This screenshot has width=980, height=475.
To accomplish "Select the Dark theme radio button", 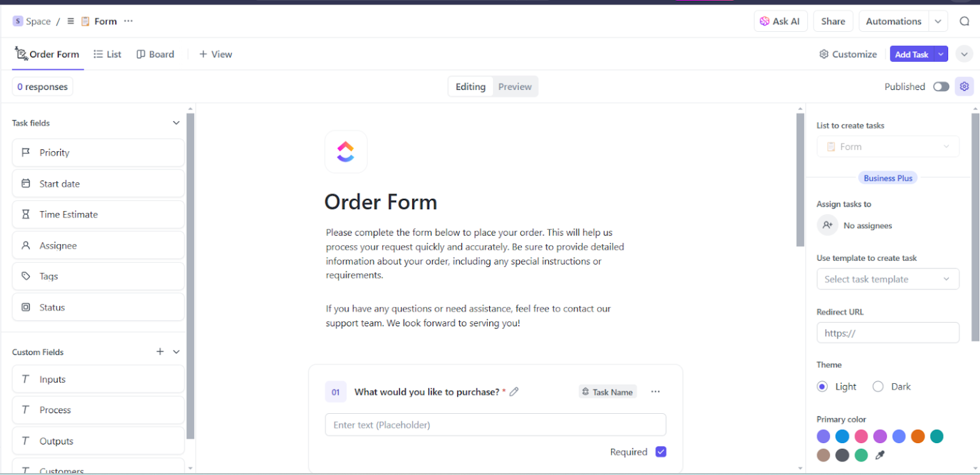I will tap(878, 386).
